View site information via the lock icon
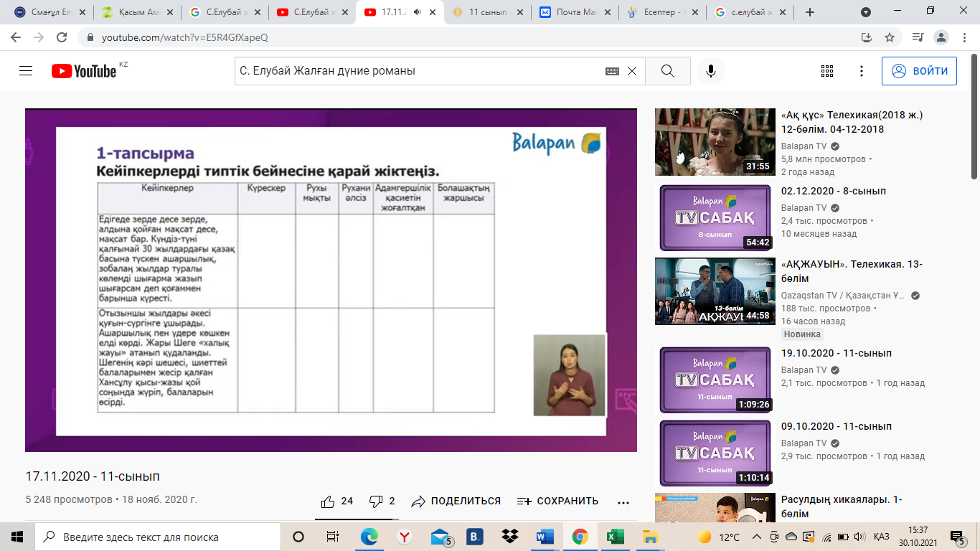Viewport: 980px width, 551px height. 90,37
